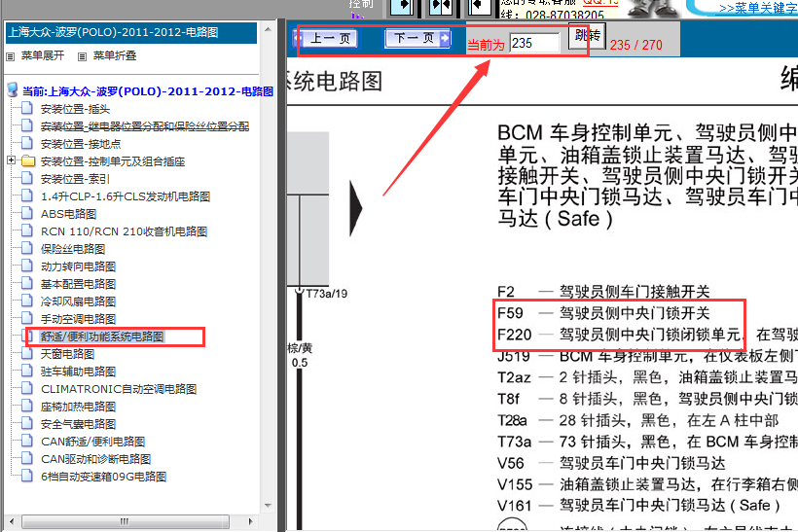Click the V56 驾驶员车门中央门锁马达 legend line
This screenshot has height=532, width=798.
coord(611,463)
